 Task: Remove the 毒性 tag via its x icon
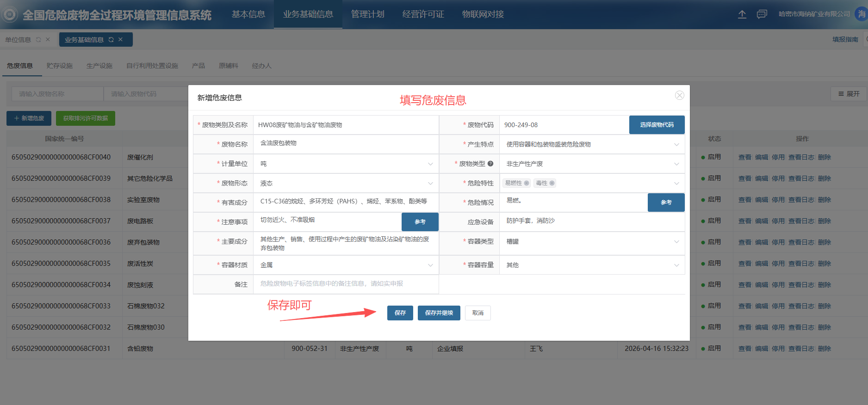click(x=552, y=183)
